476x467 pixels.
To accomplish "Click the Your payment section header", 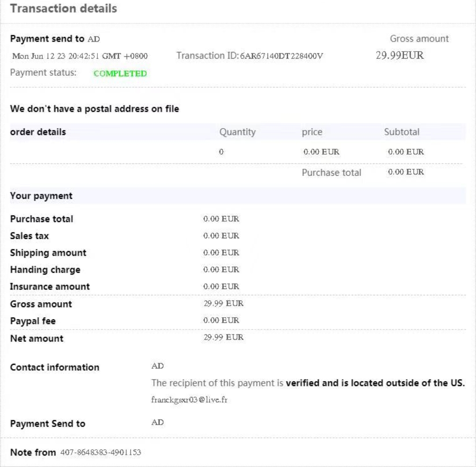I will pos(41,196).
